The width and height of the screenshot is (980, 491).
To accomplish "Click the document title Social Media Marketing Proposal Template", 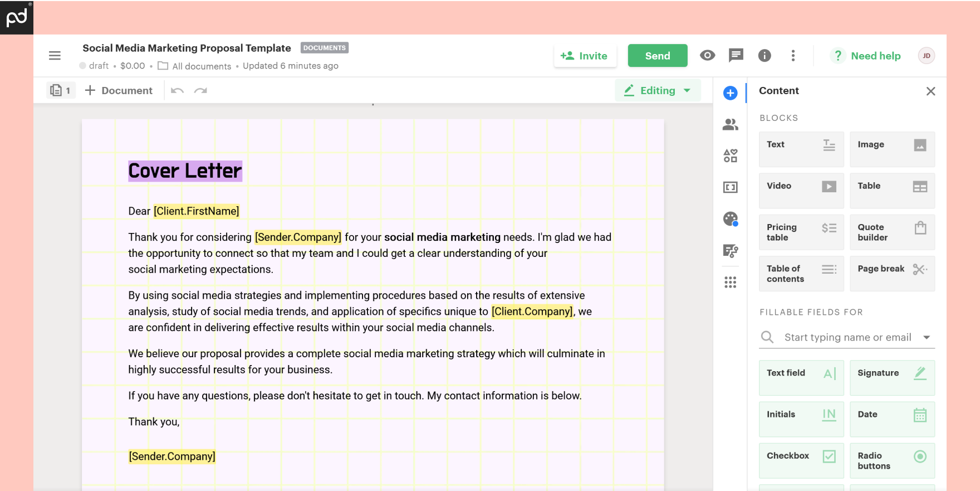I will 187,48.
